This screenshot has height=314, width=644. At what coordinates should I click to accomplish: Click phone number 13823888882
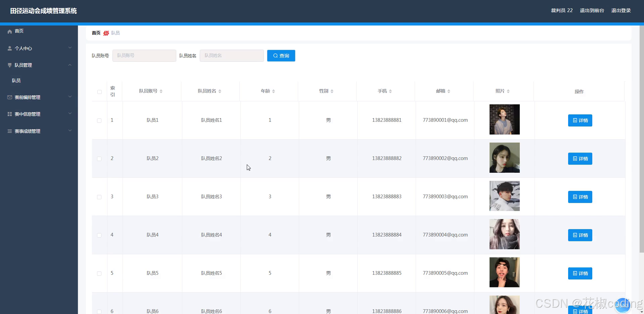click(387, 158)
